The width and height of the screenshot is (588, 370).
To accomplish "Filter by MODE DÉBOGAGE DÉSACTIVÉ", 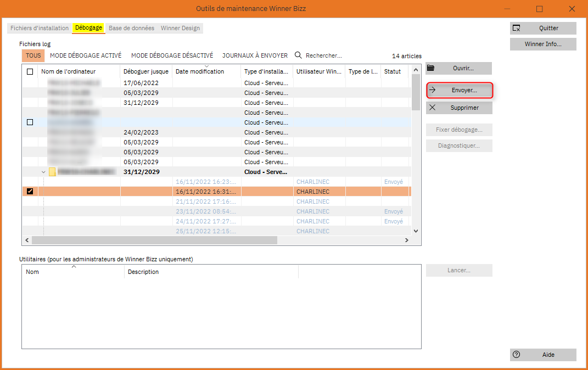I will [x=172, y=55].
